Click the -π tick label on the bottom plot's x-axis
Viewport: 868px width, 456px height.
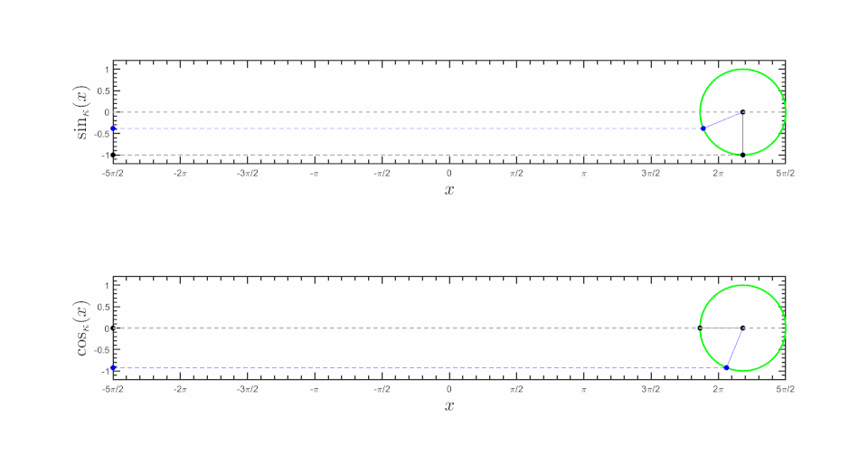[x=314, y=386]
